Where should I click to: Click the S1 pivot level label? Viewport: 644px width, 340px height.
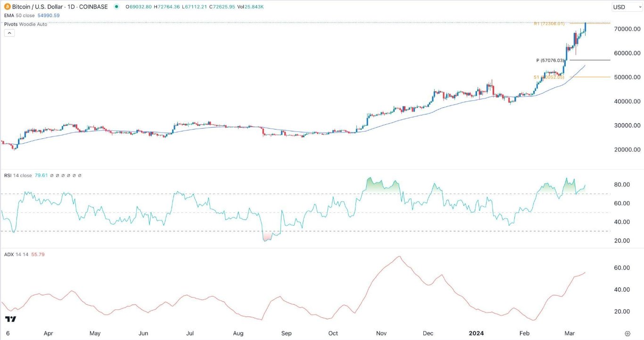[549, 77]
